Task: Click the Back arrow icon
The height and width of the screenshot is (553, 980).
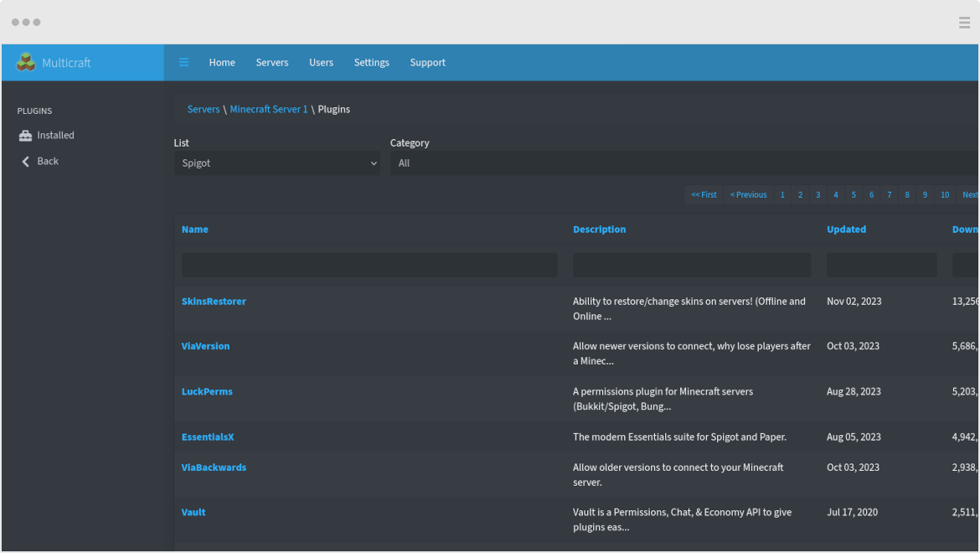Action: pyautogui.click(x=26, y=161)
